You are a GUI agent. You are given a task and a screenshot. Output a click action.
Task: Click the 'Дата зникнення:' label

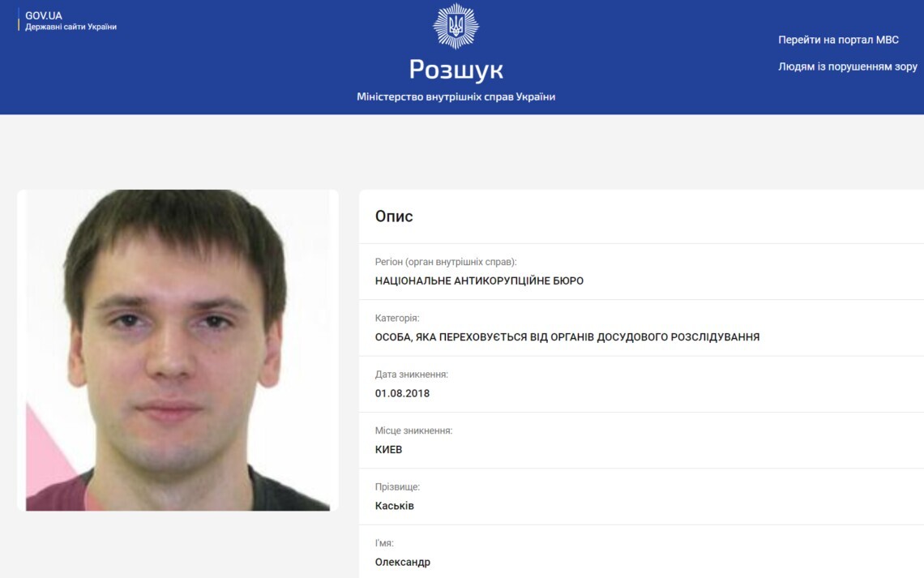pos(411,375)
